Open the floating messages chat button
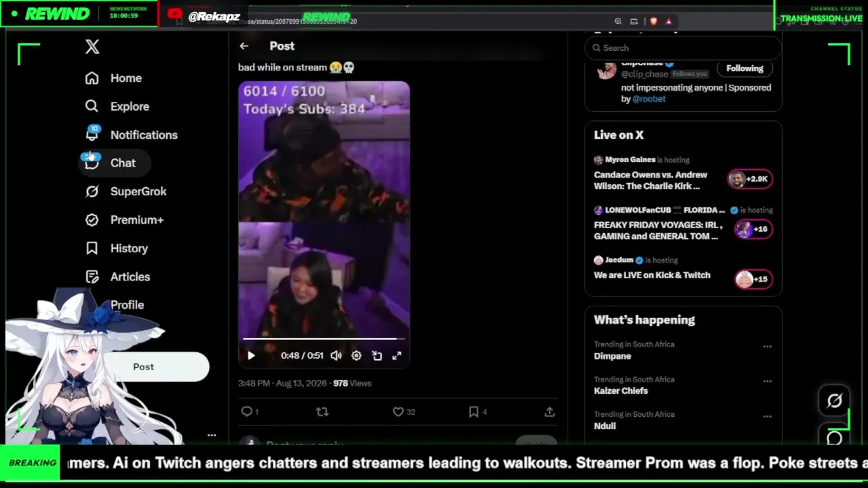868x488 pixels. (834, 438)
